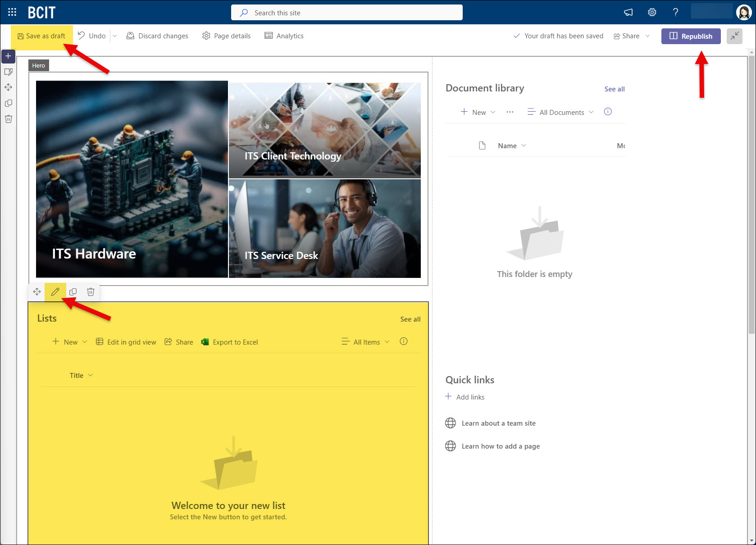See all in Document library
This screenshot has height=545, width=756.
(x=615, y=89)
